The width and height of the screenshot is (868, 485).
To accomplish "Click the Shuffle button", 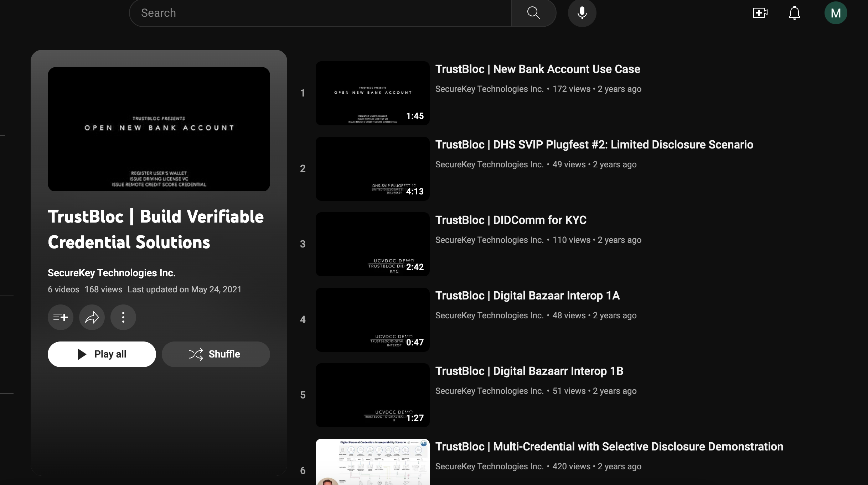I will coord(216,354).
